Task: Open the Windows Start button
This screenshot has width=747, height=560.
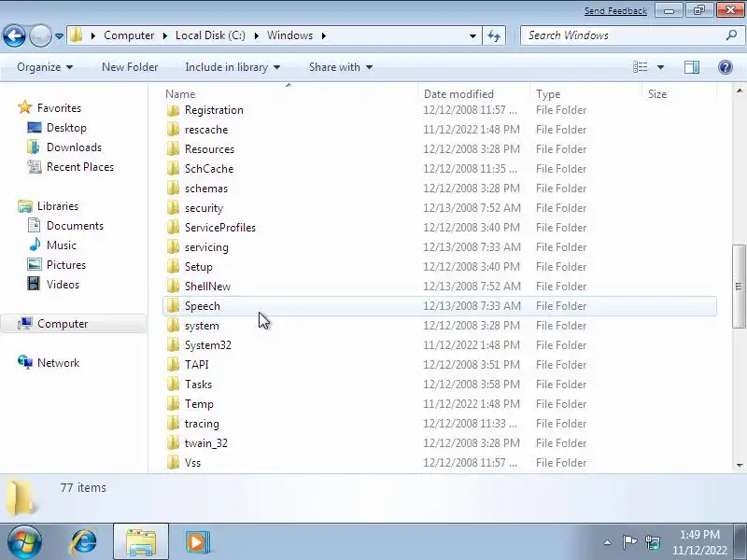Action: tap(24, 542)
